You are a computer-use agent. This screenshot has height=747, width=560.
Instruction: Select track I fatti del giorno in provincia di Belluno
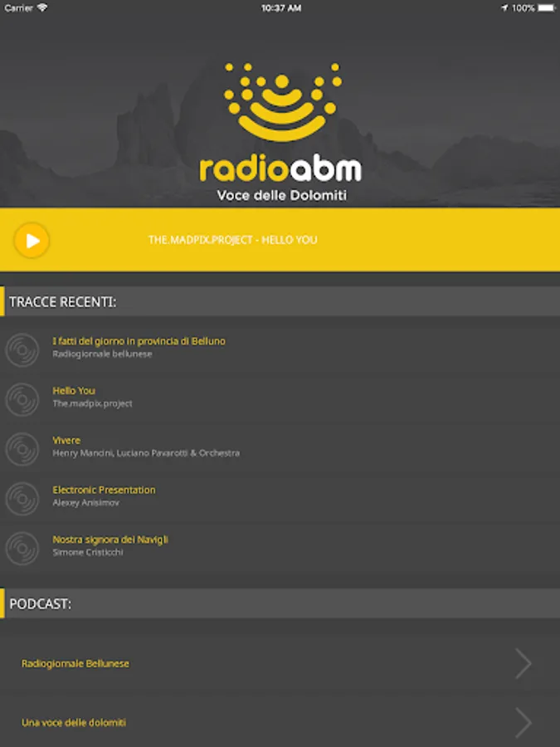pos(139,341)
